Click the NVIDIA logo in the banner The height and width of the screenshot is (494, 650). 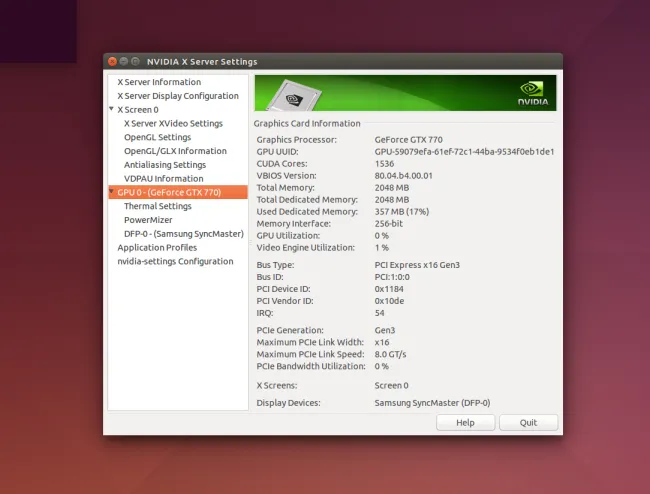533,92
